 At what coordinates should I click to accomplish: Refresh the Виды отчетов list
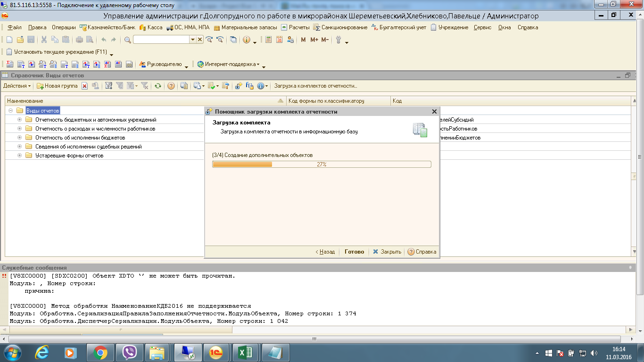(x=158, y=86)
